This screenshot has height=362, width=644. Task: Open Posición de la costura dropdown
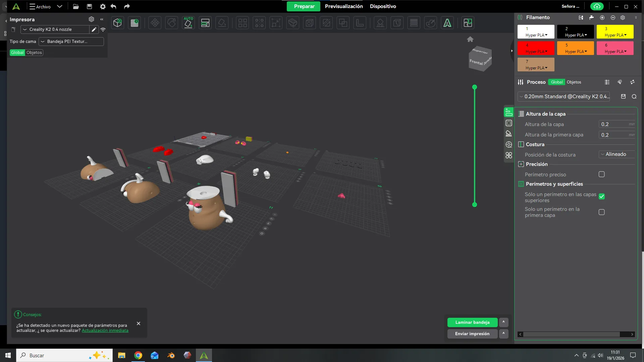click(616, 154)
